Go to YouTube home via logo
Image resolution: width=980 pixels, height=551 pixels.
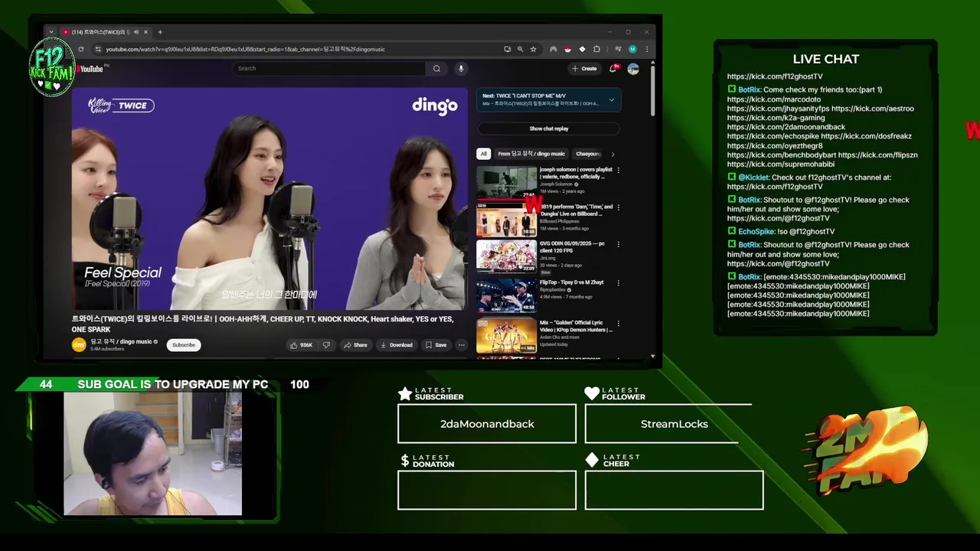click(x=90, y=69)
